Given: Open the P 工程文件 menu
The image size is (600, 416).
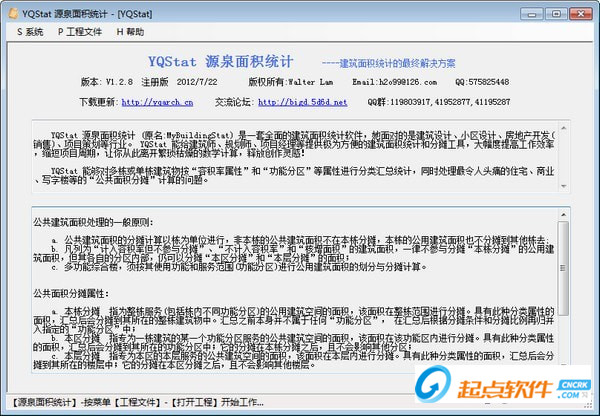Looking at the screenshot, I should (80, 32).
